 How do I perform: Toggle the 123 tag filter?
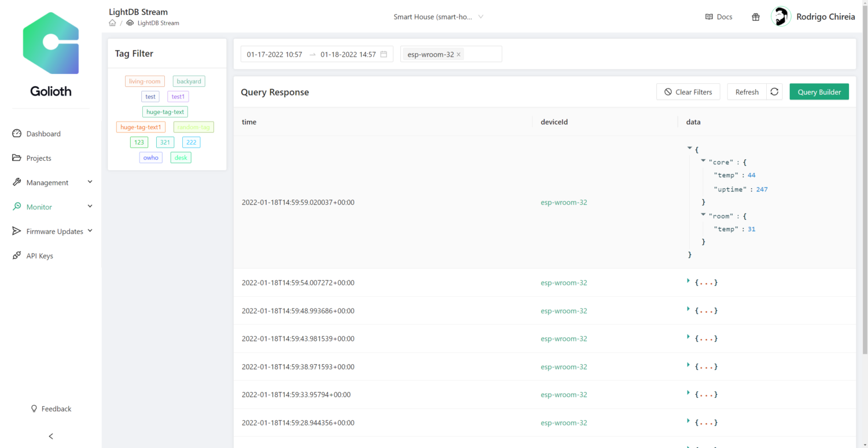139,142
